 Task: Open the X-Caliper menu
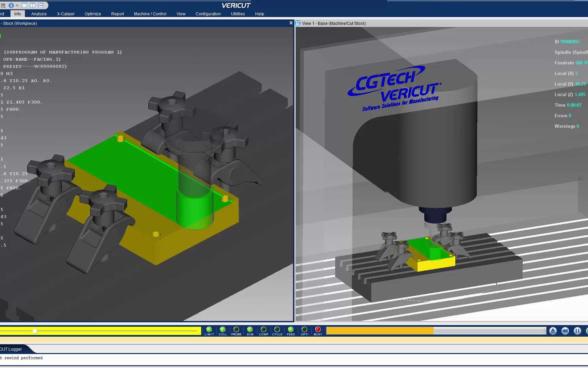click(66, 14)
